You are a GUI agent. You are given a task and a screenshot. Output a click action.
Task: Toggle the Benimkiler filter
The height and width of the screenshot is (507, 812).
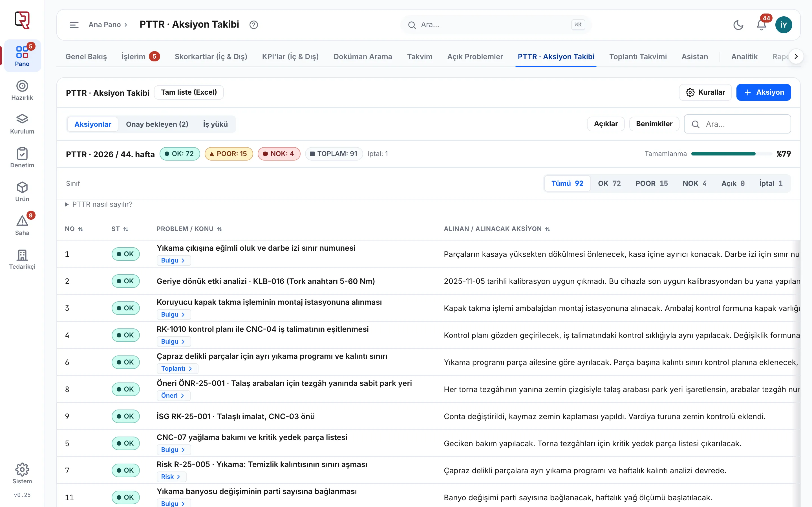click(654, 124)
